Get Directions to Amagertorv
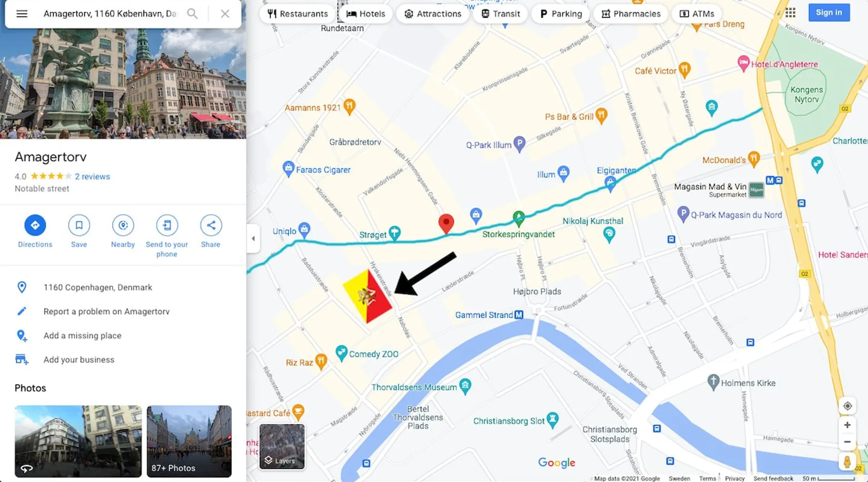Viewport: 868px width, 482px height. [35, 231]
